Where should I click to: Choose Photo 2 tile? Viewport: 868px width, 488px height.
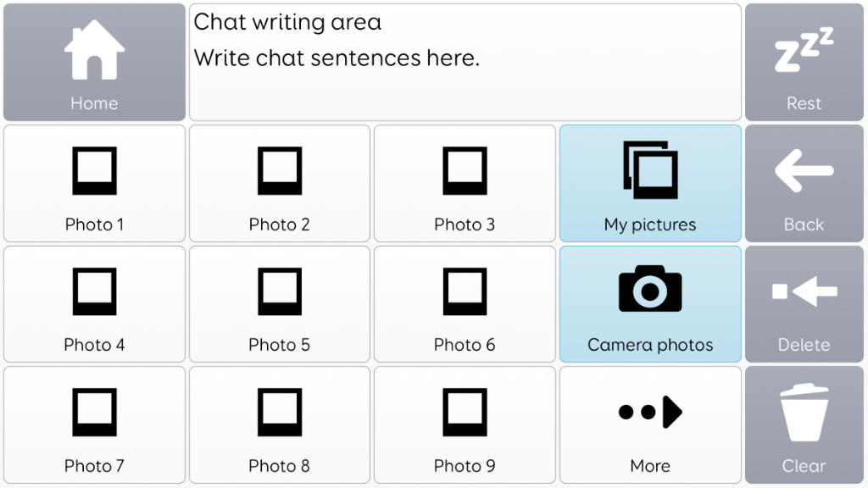(x=279, y=183)
